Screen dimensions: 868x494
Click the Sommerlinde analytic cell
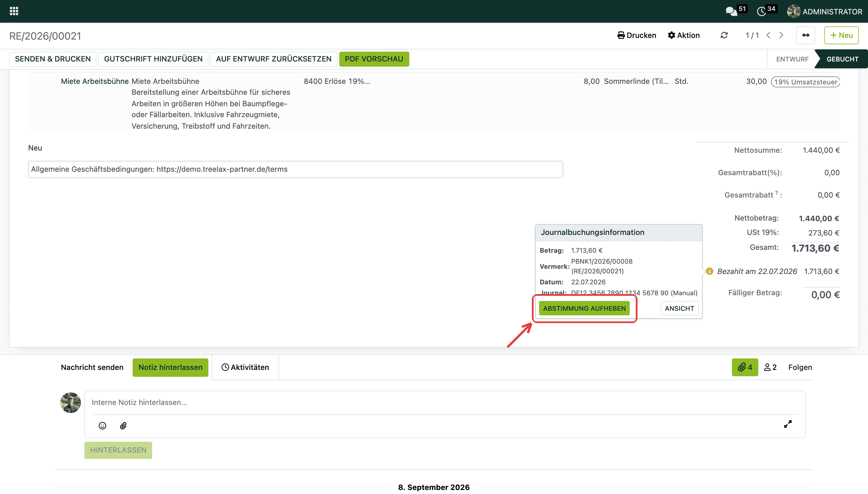click(636, 82)
